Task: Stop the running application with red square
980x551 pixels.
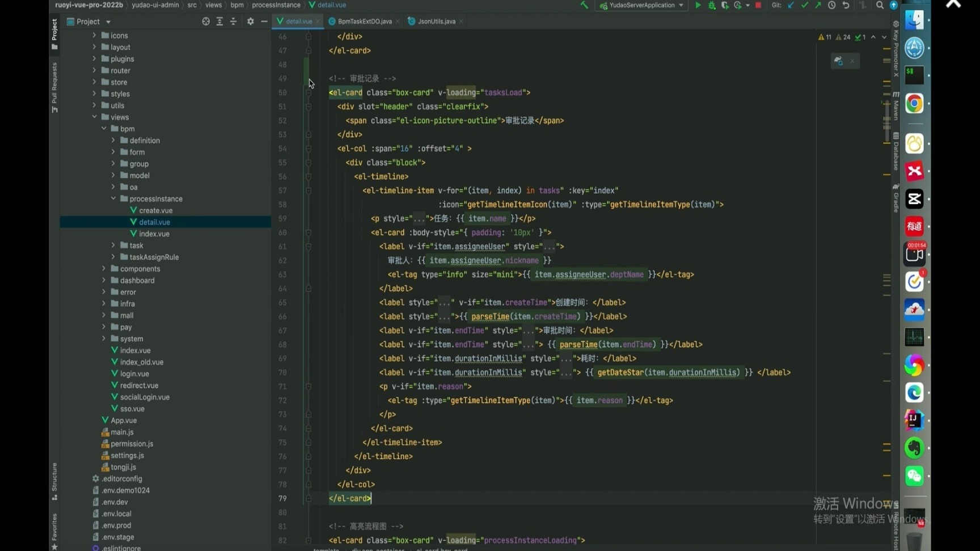Action: tap(758, 5)
